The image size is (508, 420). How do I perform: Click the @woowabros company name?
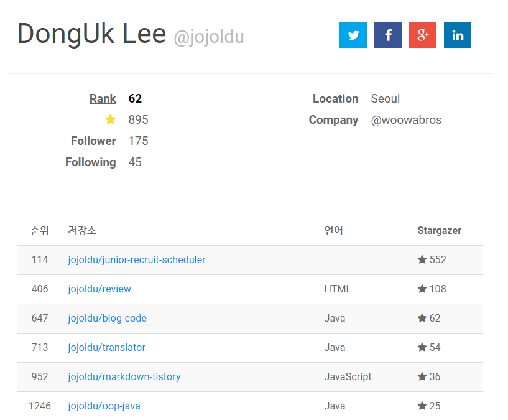406,120
